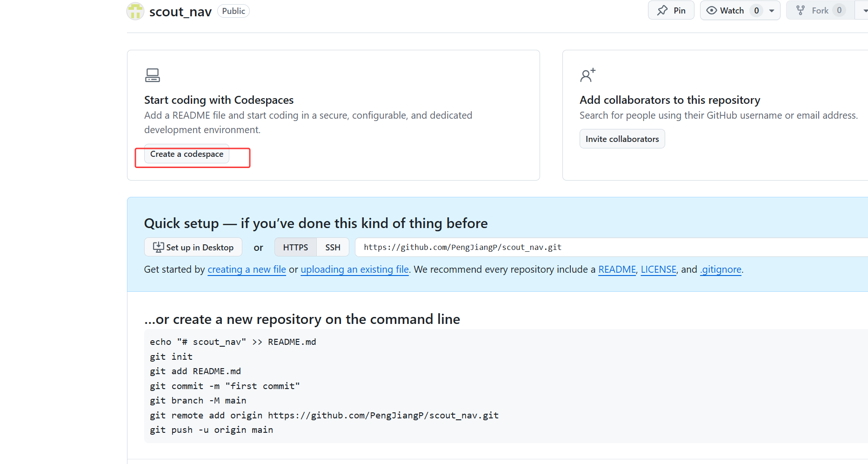Click the git remote add origin line
Image resolution: width=868 pixels, height=464 pixels.
tap(324, 416)
